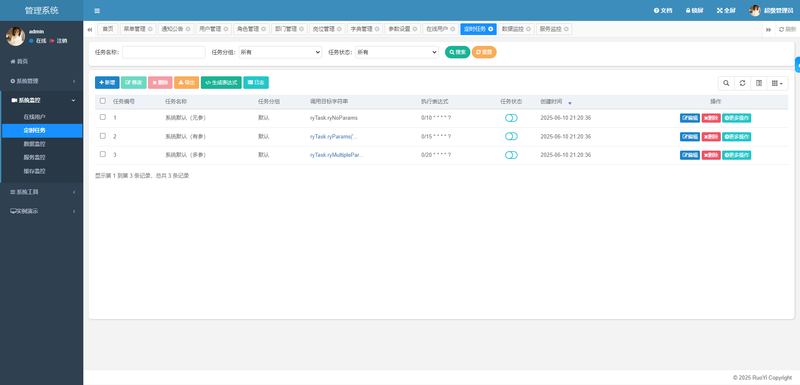This screenshot has height=385, width=800.
Task: Switch to the 数据监控 tab in the tab bar
Action: 516,29
